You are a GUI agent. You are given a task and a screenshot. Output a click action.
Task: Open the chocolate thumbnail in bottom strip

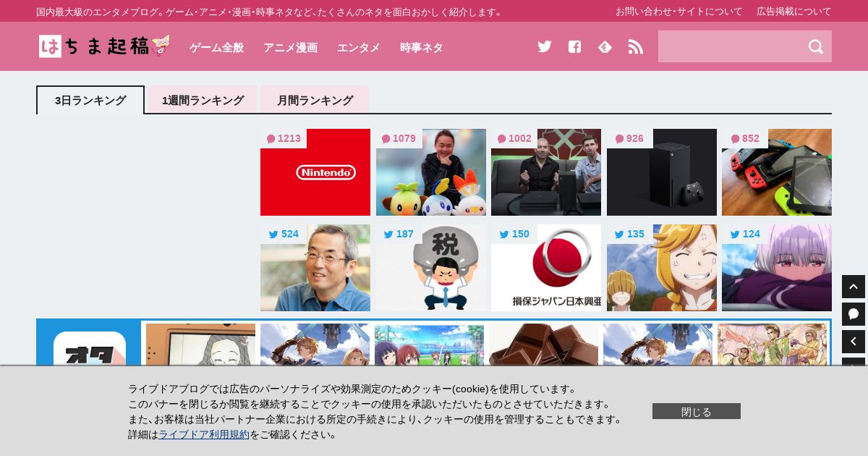pos(543,345)
